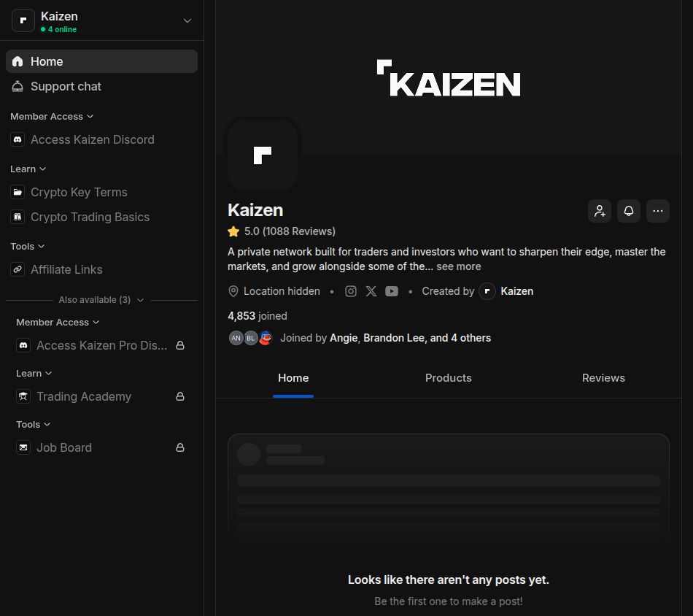693x616 pixels.
Task: Click Angie in the joined-by list
Action: point(344,339)
